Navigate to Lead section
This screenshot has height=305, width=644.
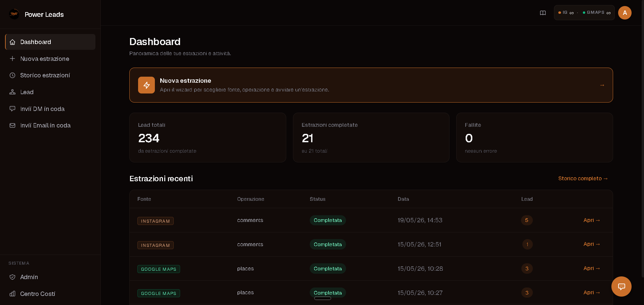(x=50, y=92)
